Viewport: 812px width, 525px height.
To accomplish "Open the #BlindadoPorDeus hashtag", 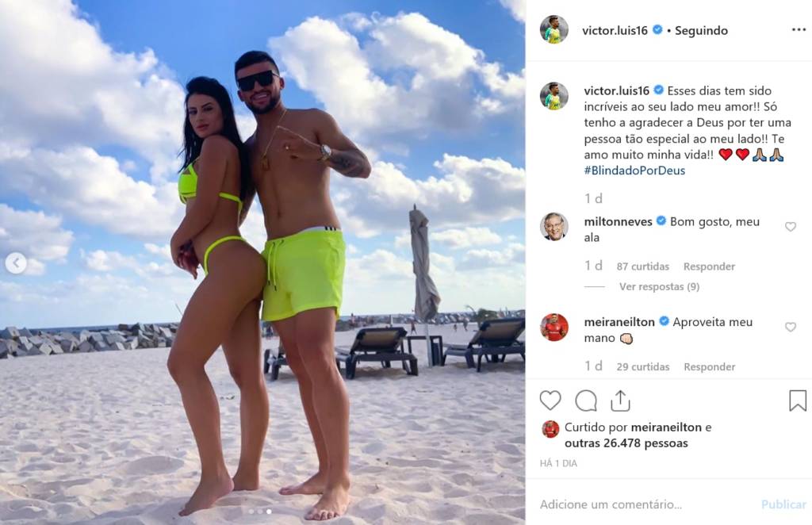I will pos(634,171).
